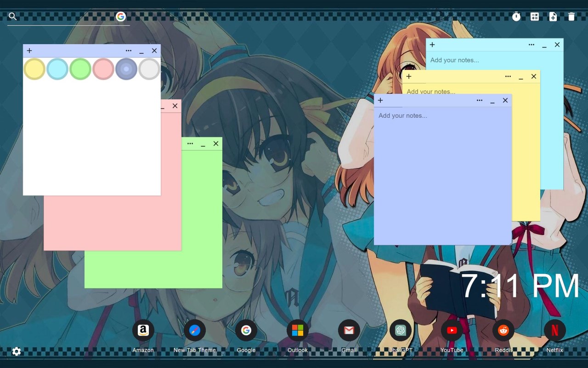Select the pink note color
The height and width of the screenshot is (368, 588).
[103, 69]
